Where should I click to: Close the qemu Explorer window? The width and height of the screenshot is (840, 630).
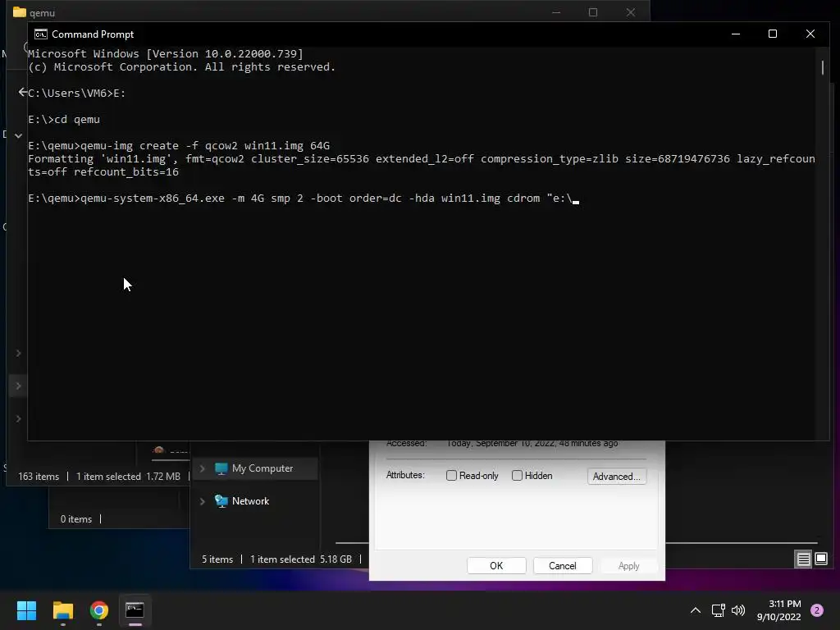(x=631, y=11)
